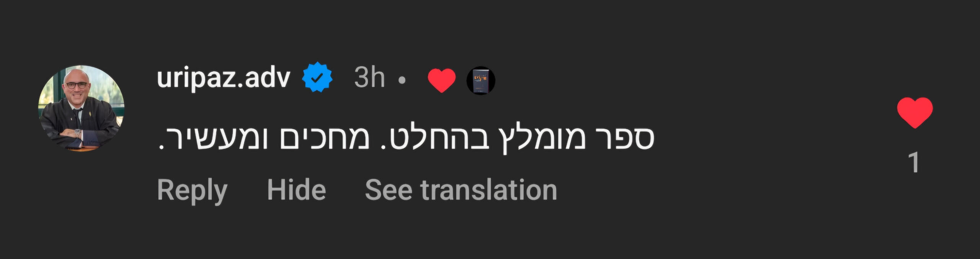Viewport: 980px width, 259px height.
Task: Show translation of the Hebrew comment
Action: [x=461, y=190]
